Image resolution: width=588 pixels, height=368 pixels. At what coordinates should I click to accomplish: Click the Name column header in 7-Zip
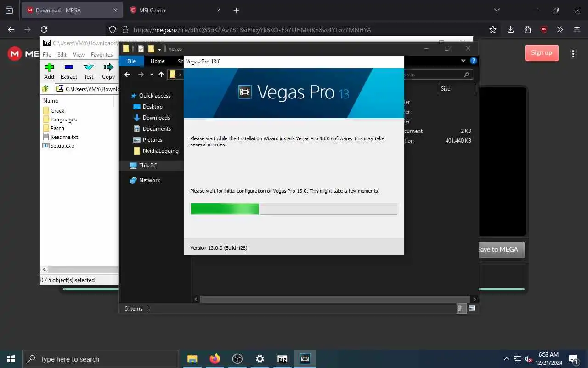(51, 100)
